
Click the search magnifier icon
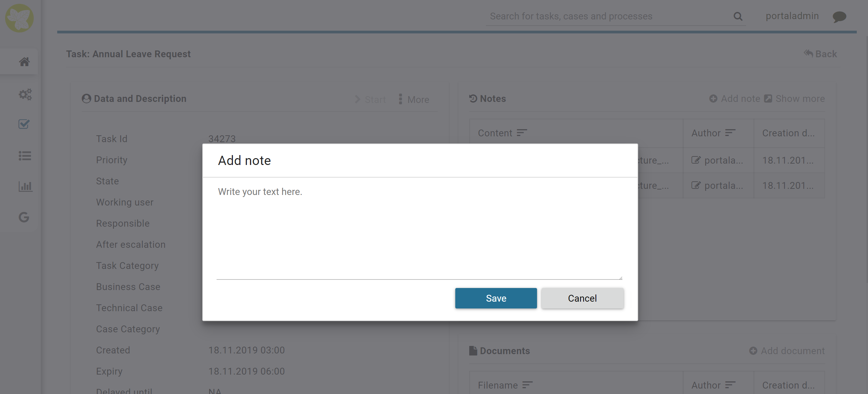(738, 16)
